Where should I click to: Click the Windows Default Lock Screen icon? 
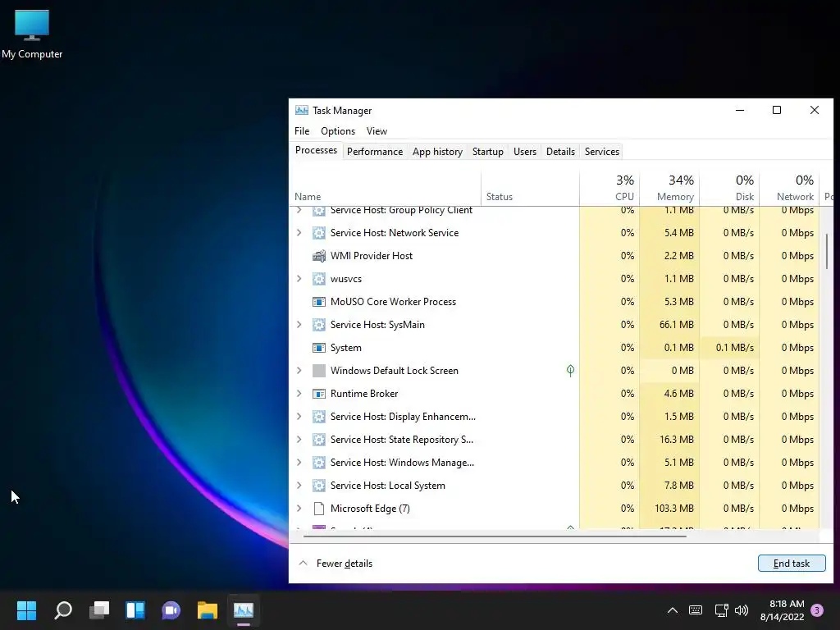319,371
